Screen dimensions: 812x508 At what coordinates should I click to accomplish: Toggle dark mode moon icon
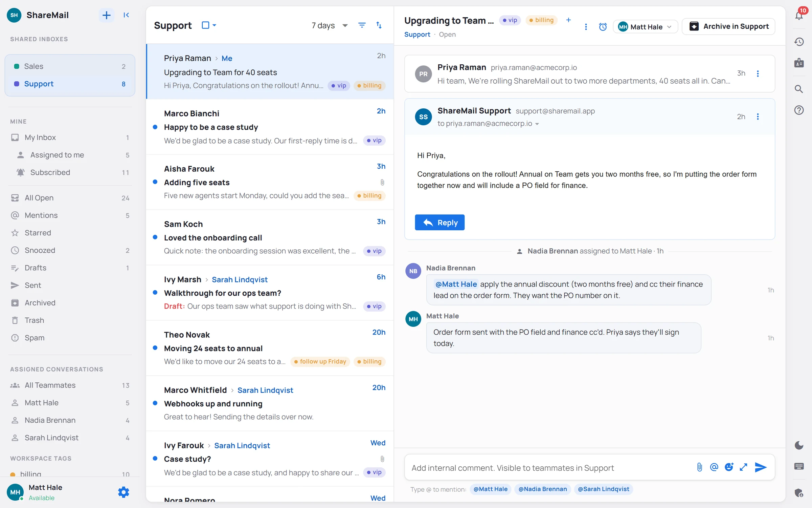click(x=799, y=445)
